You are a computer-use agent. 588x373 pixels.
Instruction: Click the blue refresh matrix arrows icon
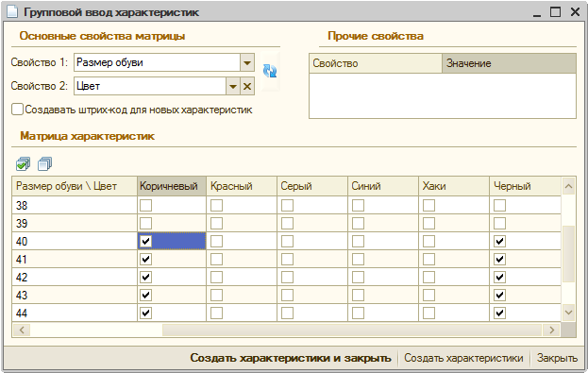pos(270,71)
